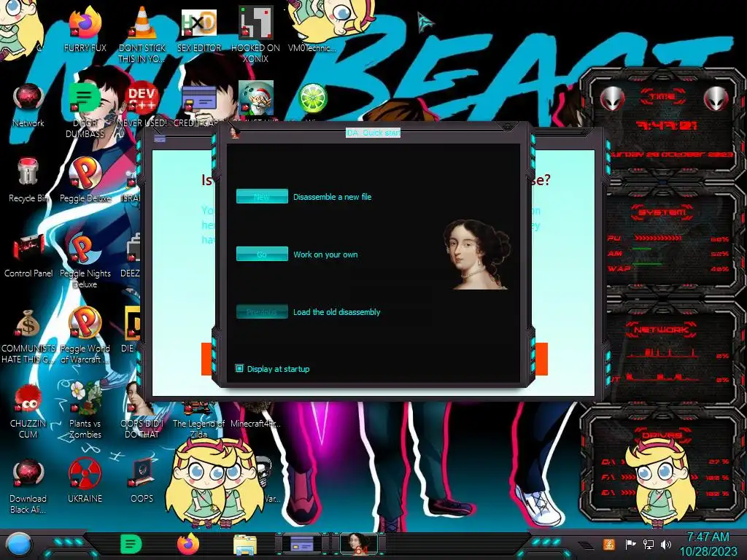The image size is (747, 560).
Task: Open the CHUZZIN CUM desktop icon
Action: point(28,398)
